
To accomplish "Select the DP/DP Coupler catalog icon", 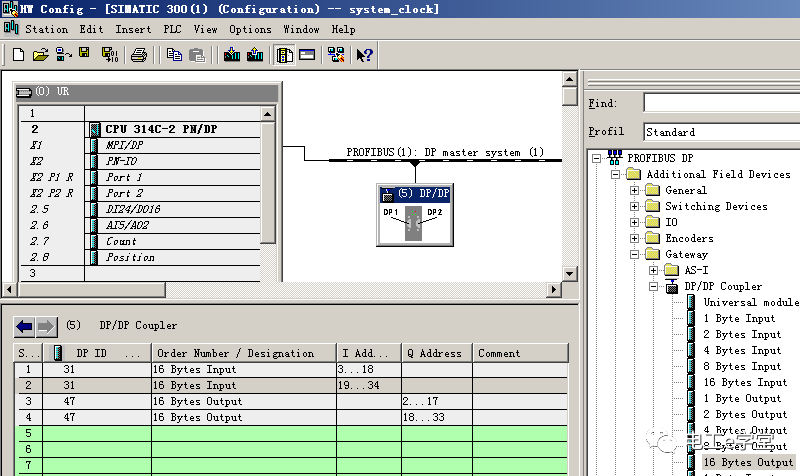I will [672, 286].
